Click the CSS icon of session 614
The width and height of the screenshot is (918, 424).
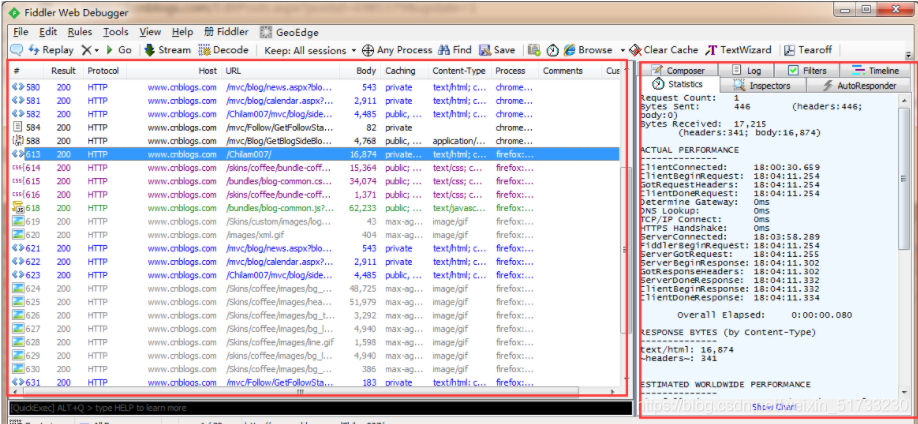18,168
